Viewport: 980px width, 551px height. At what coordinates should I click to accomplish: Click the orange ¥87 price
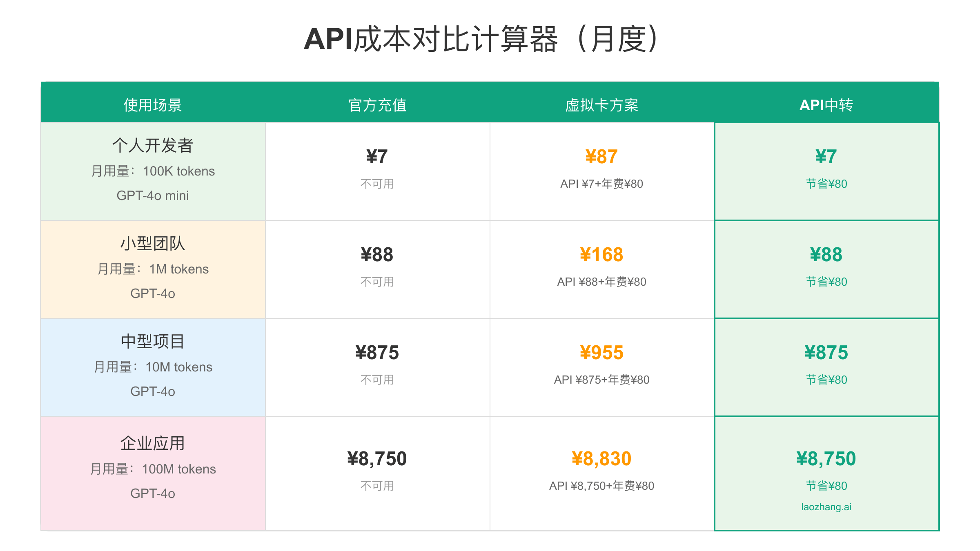[x=601, y=157]
